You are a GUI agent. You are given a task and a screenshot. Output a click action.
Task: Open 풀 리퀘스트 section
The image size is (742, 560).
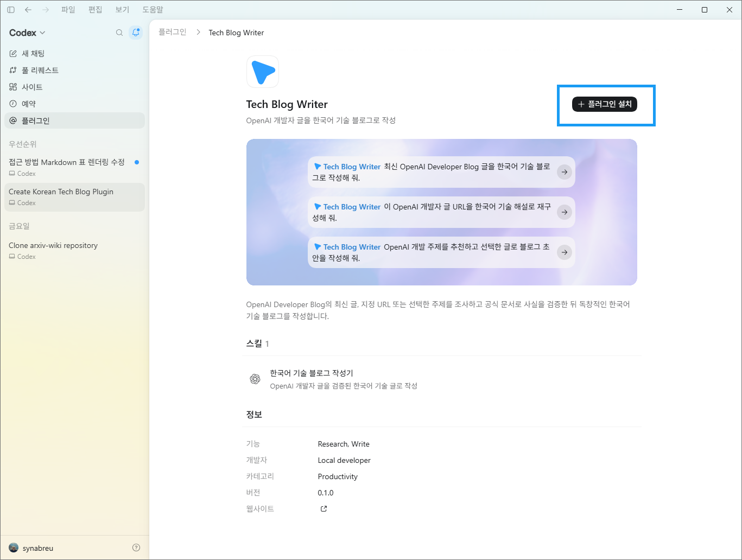74,70
